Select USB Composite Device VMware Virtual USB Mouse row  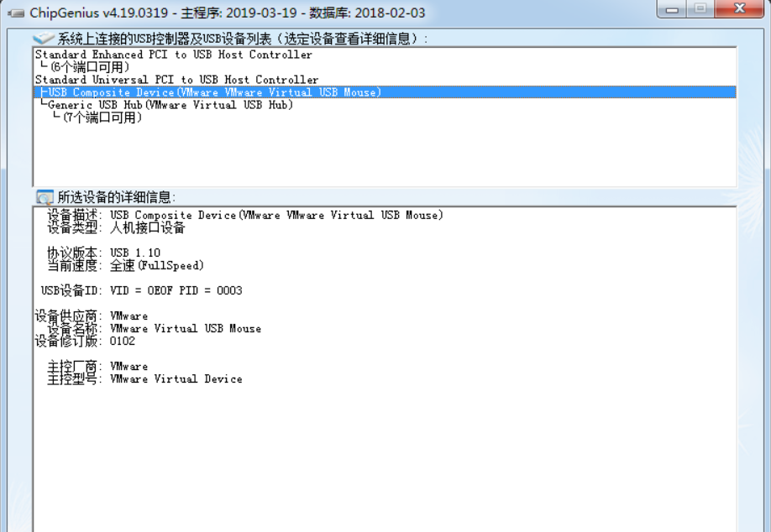(x=385, y=92)
